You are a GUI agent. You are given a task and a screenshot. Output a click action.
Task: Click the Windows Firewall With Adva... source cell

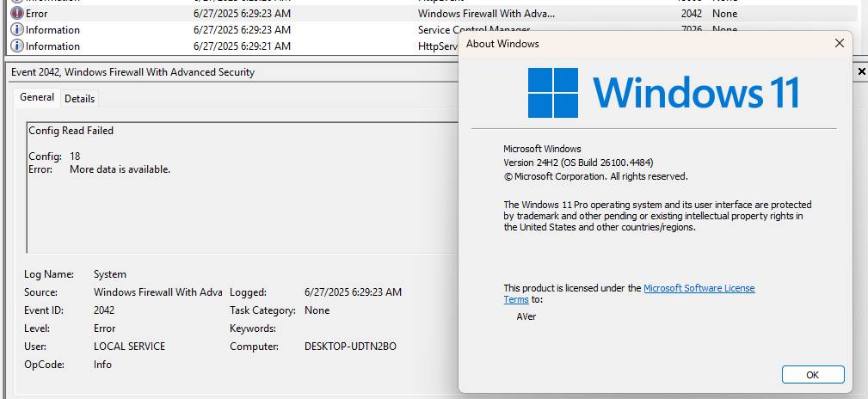pyautogui.click(x=486, y=13)
